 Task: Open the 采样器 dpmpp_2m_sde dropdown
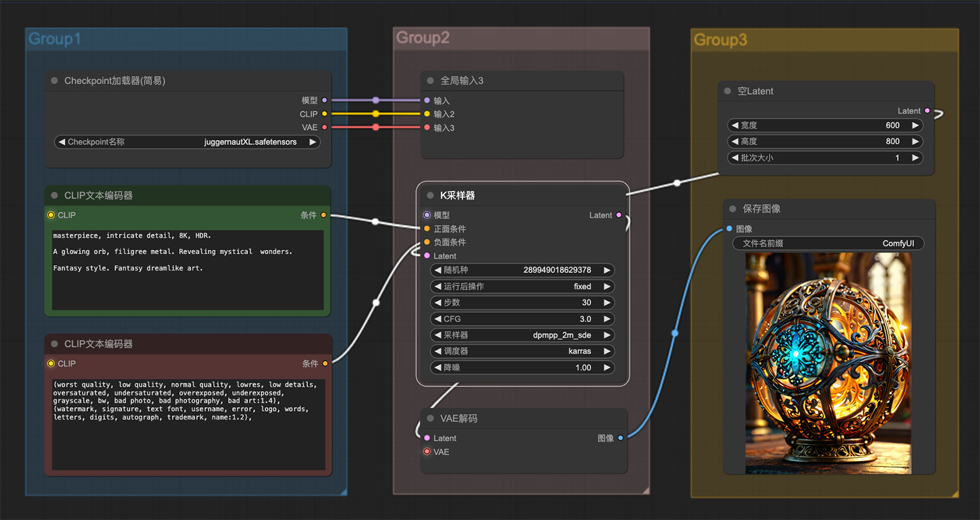522,335
